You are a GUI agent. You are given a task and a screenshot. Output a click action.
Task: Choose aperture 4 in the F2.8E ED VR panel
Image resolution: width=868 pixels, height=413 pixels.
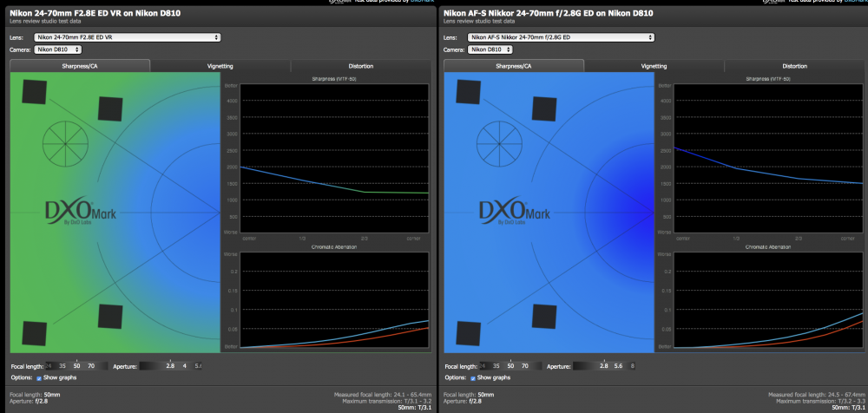185,366
